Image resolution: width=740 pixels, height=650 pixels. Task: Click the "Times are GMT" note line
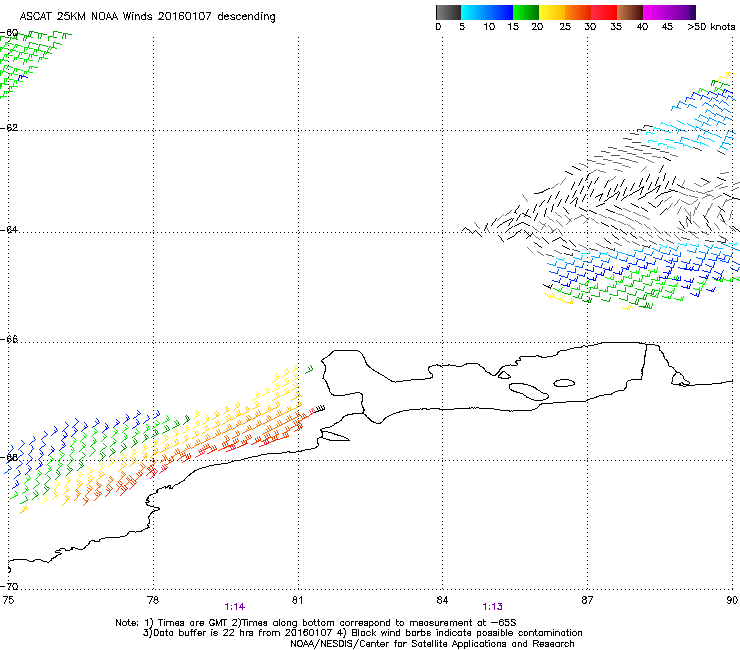click(316, 623)
